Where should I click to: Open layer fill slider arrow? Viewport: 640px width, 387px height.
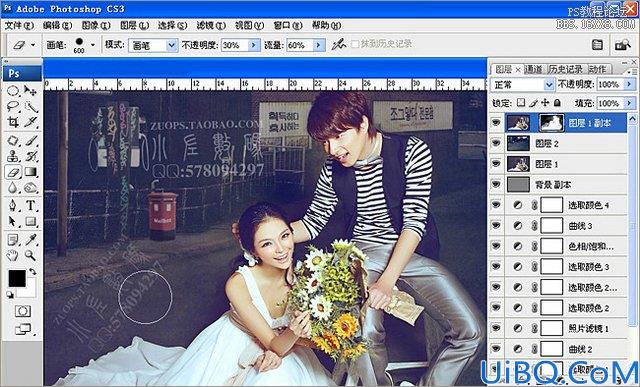[629, 103]
